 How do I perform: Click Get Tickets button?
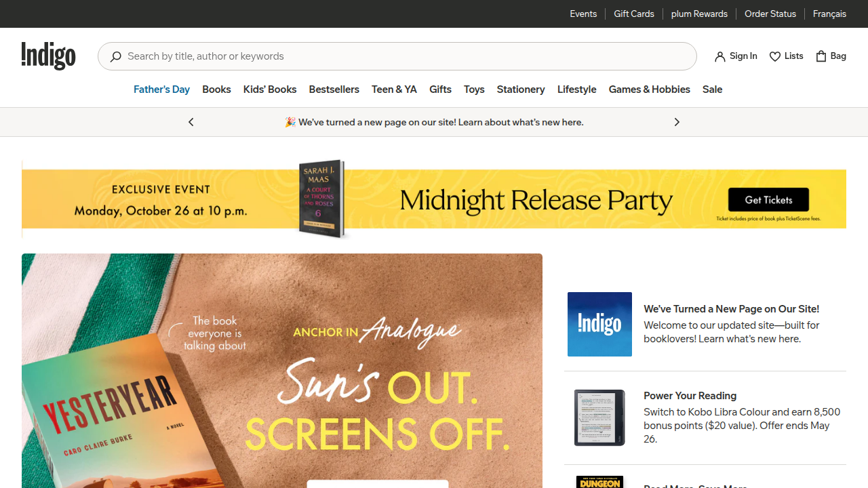pos(768,200)
